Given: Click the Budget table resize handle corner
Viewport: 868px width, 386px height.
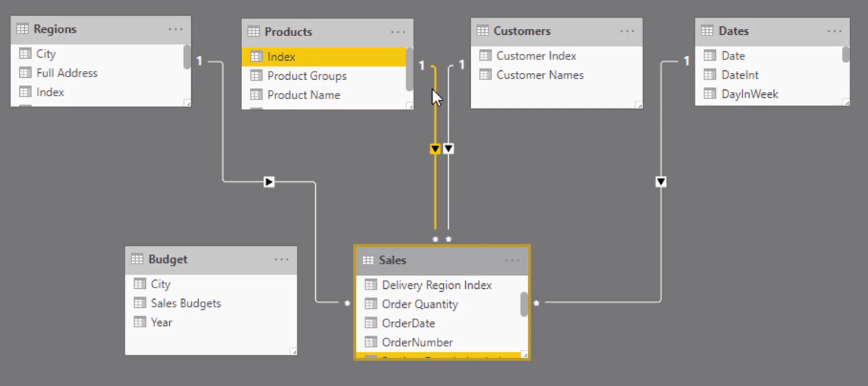Looking at the screenshot, I should coord(293,351).
